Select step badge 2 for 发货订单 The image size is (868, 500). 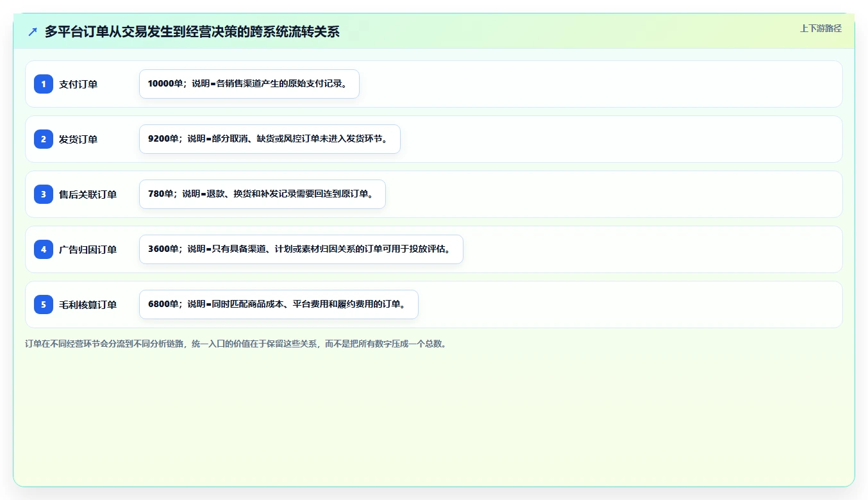coord(44,139)
